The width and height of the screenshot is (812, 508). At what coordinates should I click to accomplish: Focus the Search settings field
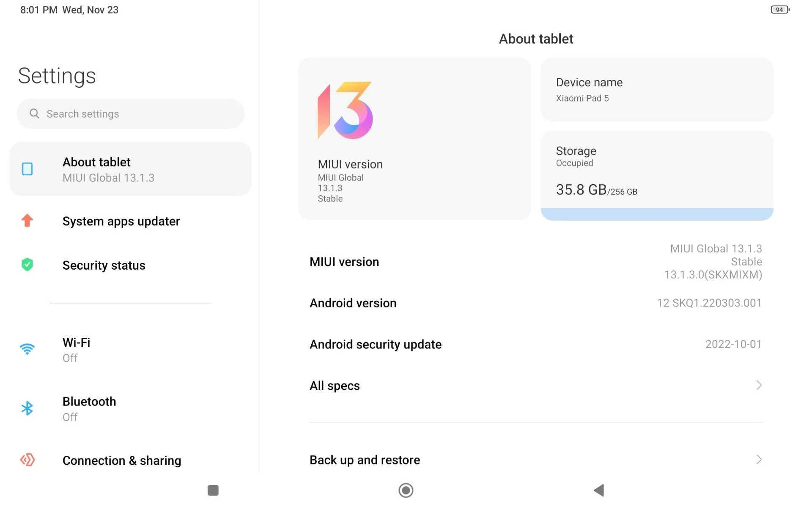coord(130,113)
